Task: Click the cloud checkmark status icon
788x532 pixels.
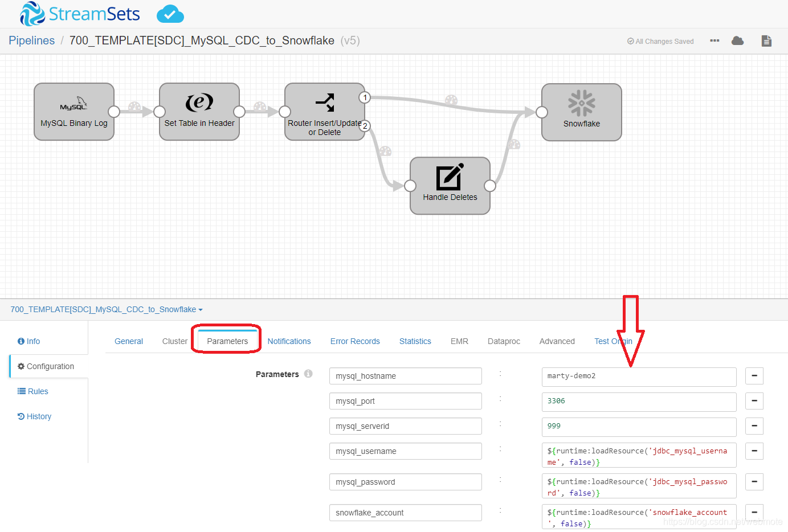Action: (x=170, y=14)
